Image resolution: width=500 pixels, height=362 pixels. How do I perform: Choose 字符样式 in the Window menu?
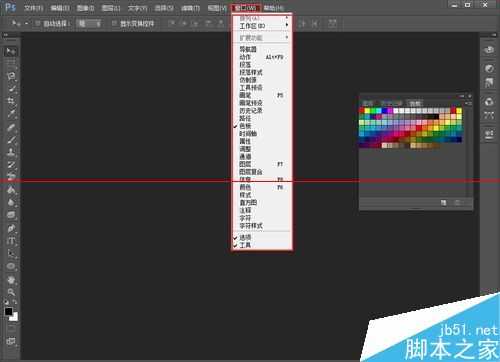[x=262, y=226]
